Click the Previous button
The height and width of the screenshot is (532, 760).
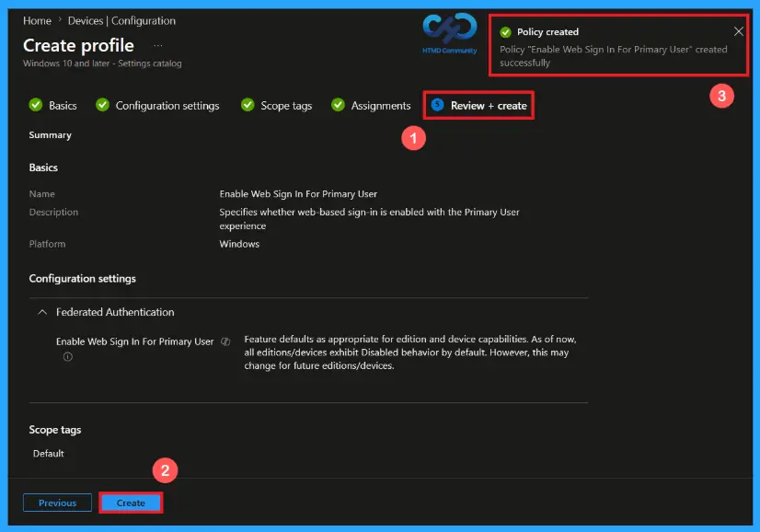(x=57, y=503)
